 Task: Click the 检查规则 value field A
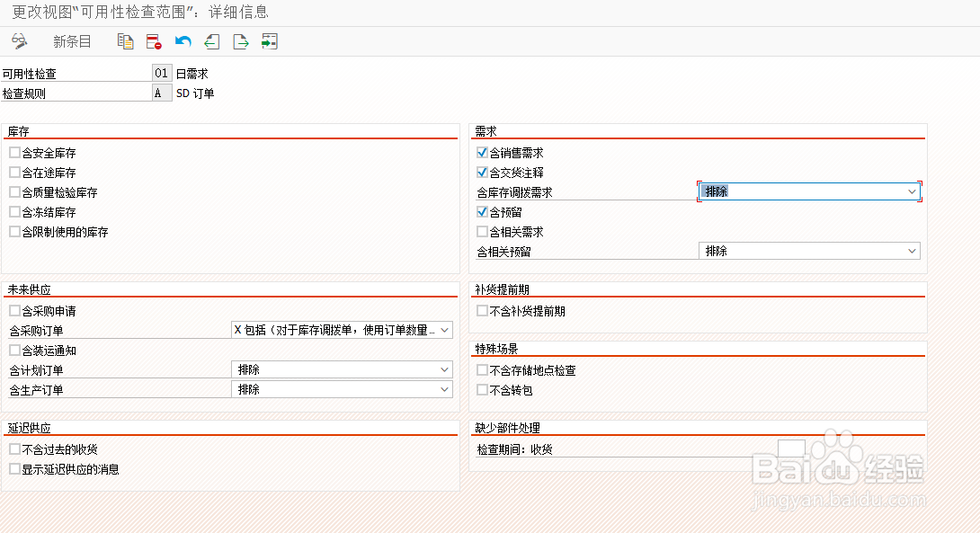(x=161, y=93)
